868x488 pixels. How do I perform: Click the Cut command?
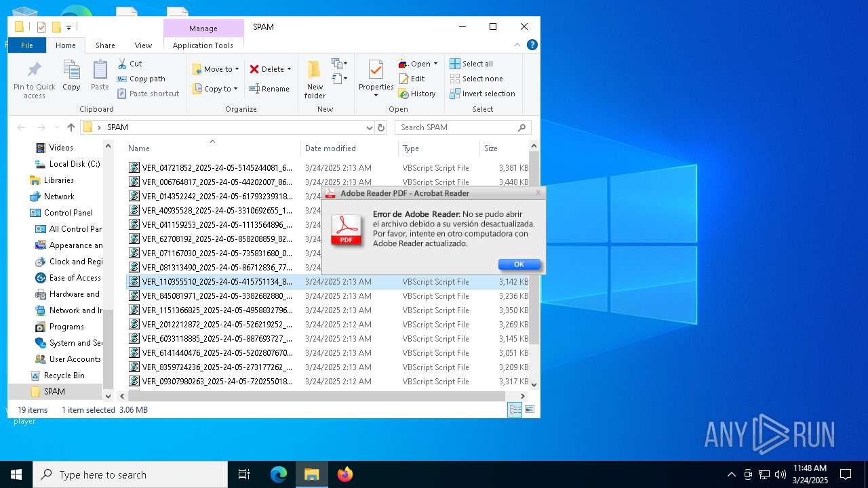[130, 64]
